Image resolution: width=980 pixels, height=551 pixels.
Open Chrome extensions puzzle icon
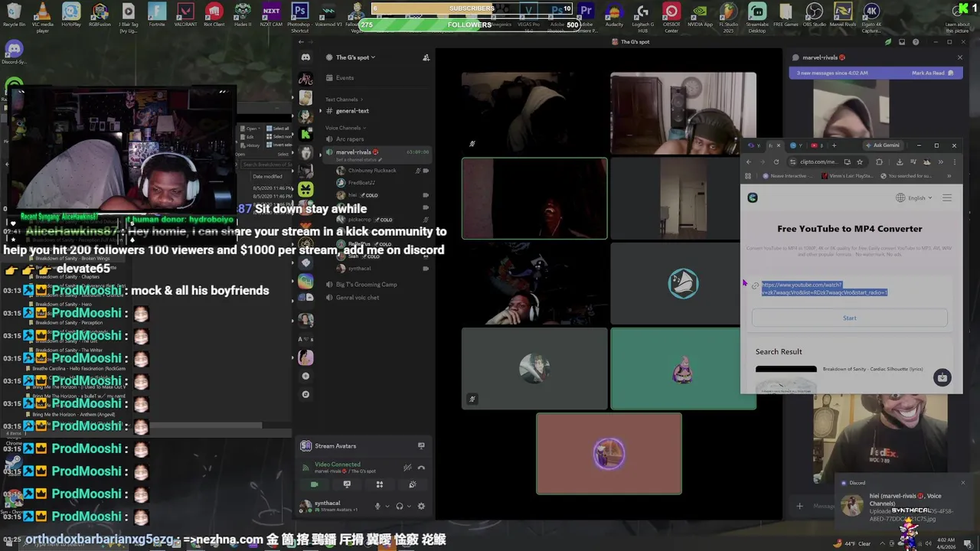point(879,162)
